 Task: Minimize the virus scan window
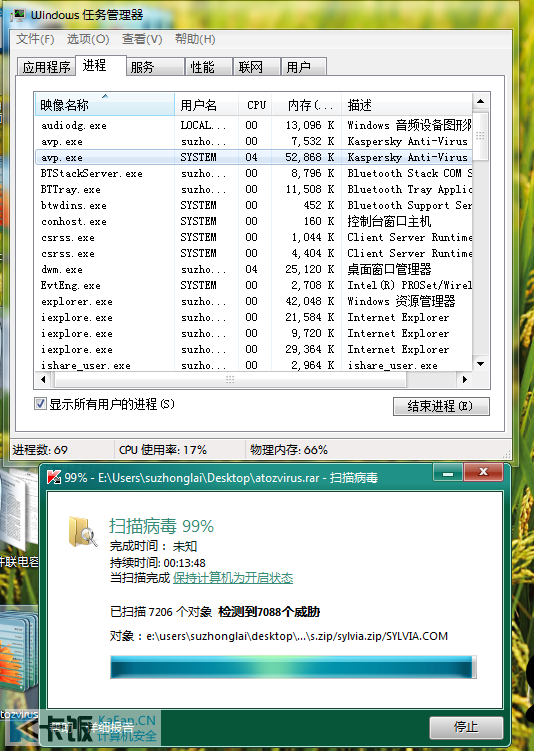[448, 473]
